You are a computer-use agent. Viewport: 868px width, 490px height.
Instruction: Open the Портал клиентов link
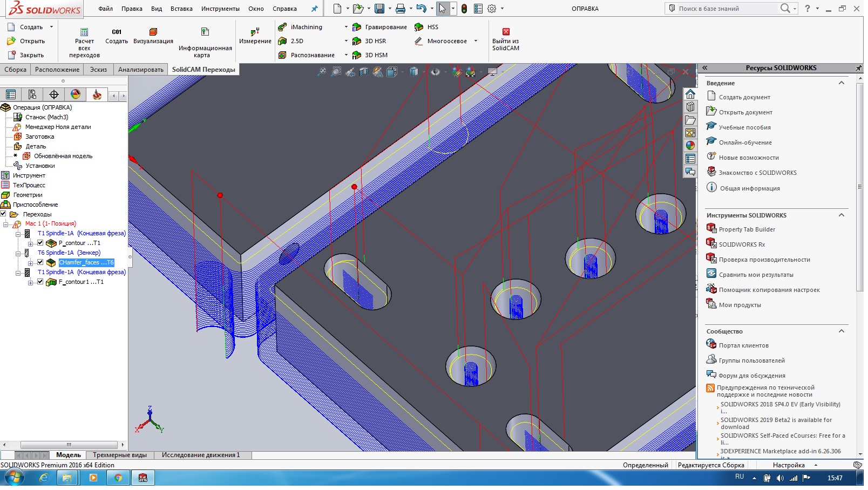744,345
